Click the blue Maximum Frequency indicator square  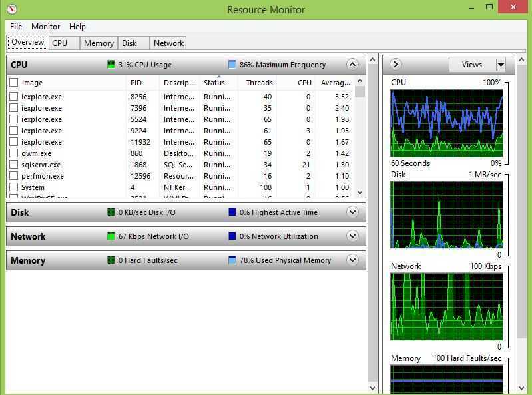[x=232, y=64]
